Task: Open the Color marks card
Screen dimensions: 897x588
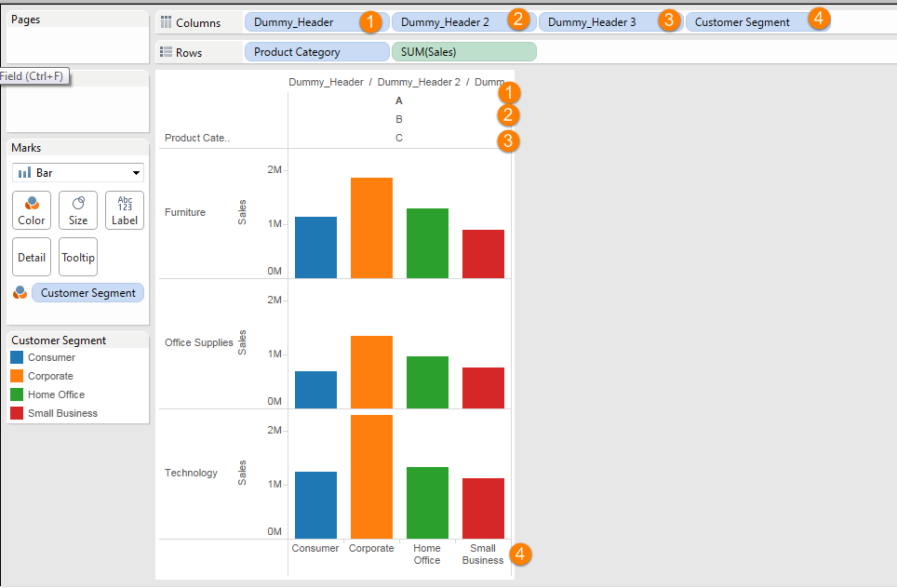Action: (32, 210)
